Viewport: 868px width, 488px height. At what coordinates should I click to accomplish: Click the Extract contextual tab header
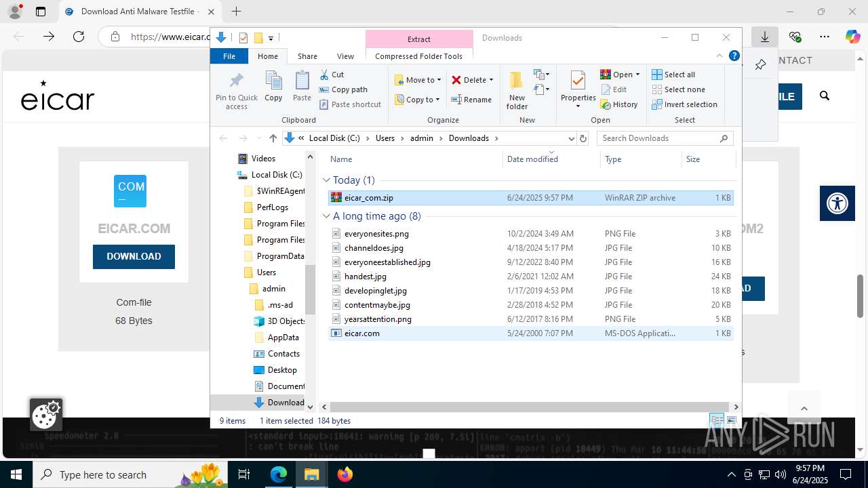coord(418,39)
